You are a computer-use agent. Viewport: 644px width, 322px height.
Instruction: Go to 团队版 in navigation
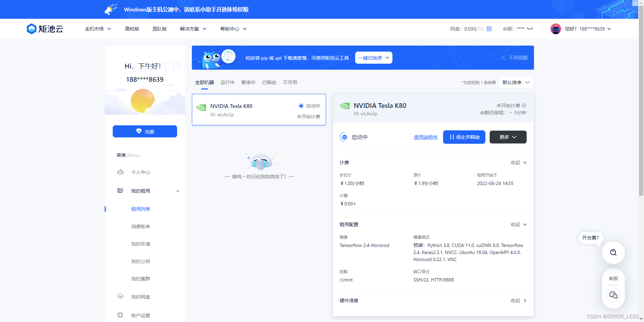pos(160,29)
